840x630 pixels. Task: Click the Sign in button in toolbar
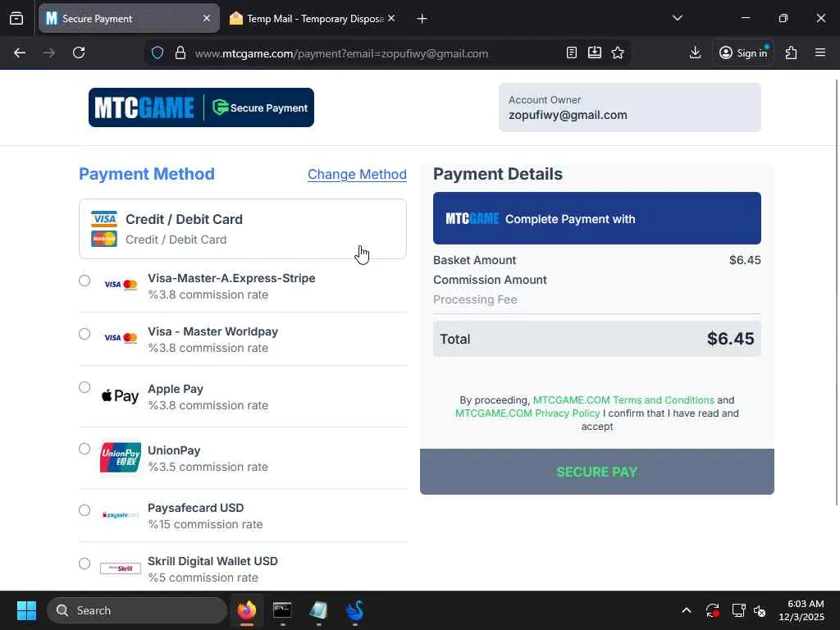[x=743, y=53]
